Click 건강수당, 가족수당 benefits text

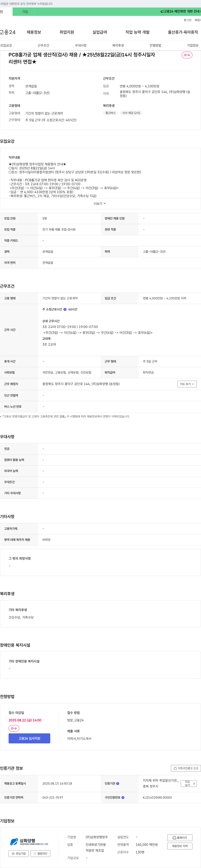(x=21, y=618)
